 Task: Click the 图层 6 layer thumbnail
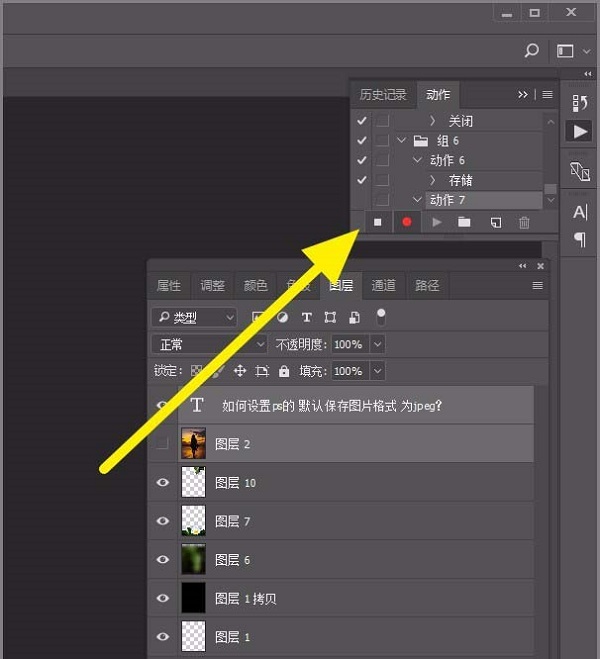(193, 559)
